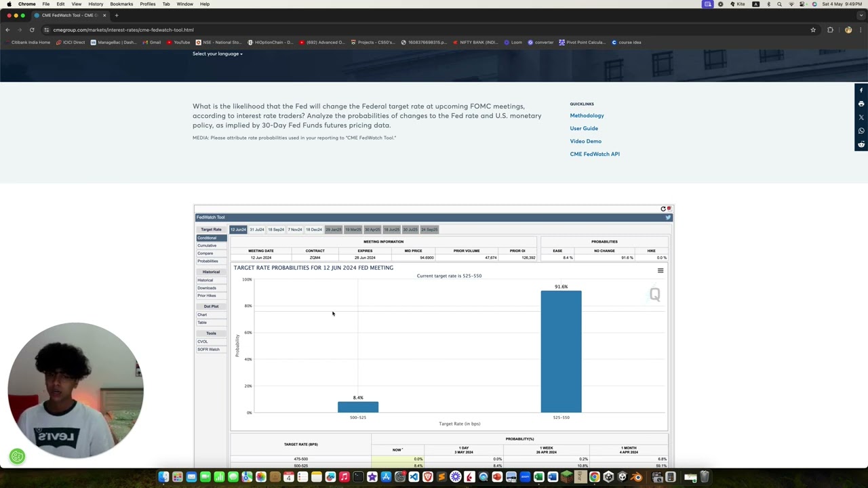Open the SOFR Watch tool

tap(212, 350)
